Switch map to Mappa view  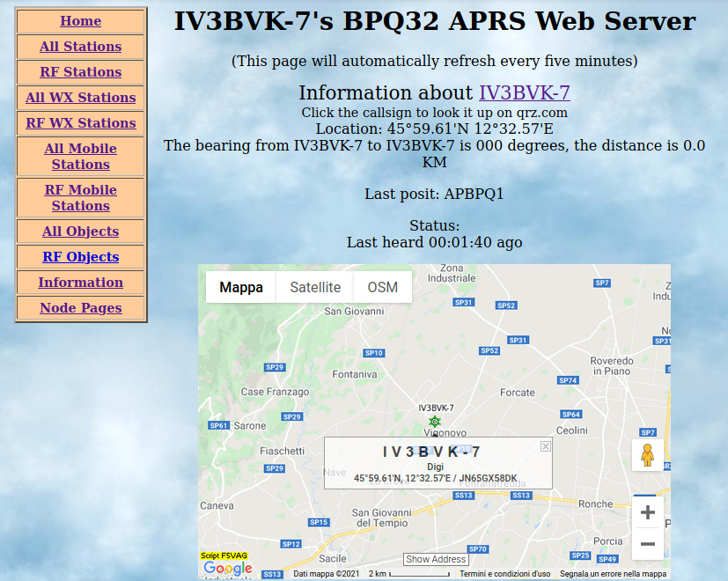[x=241, y=288]
